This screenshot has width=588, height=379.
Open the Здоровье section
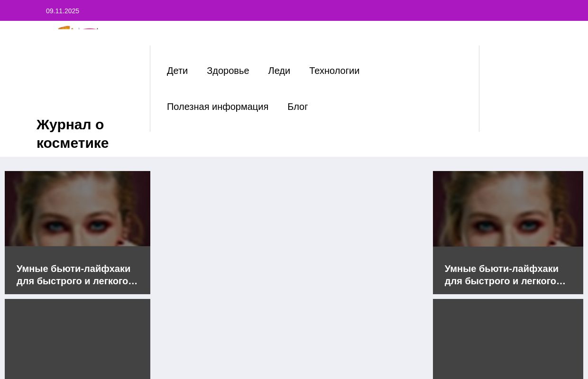(228, 71)
